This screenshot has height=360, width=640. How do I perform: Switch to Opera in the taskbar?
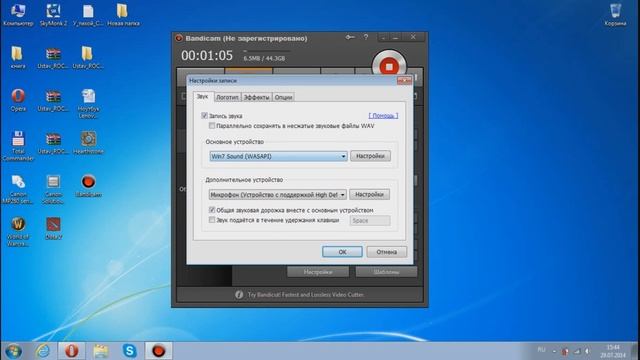point(71,351)
